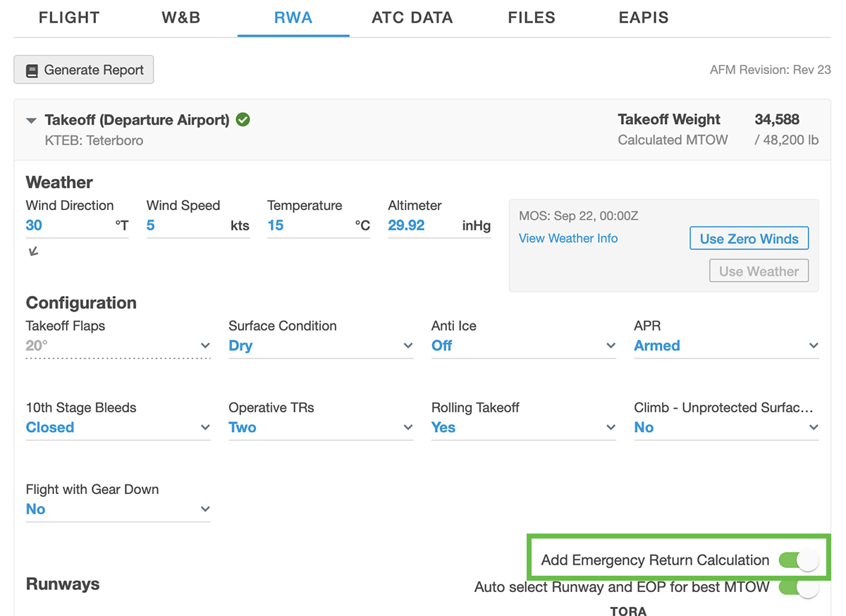Image resolution: width=846 pixels, height=616 pixels.
Task: Toggle Add Emergency Return Calculation switch
Action: pyautogui.click(x=798, y=560)
